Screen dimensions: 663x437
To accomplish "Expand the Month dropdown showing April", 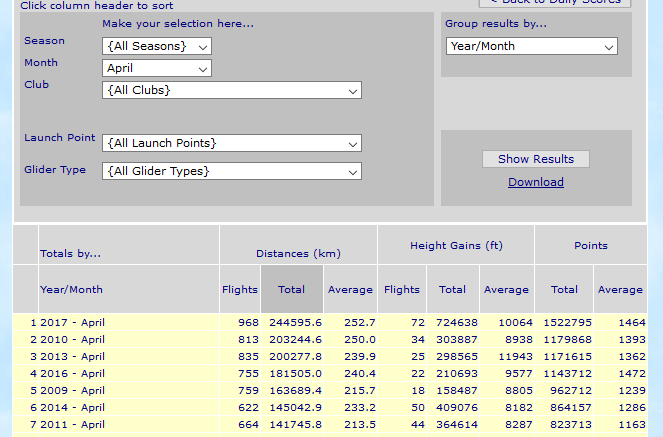I will (x=157, y=68).
